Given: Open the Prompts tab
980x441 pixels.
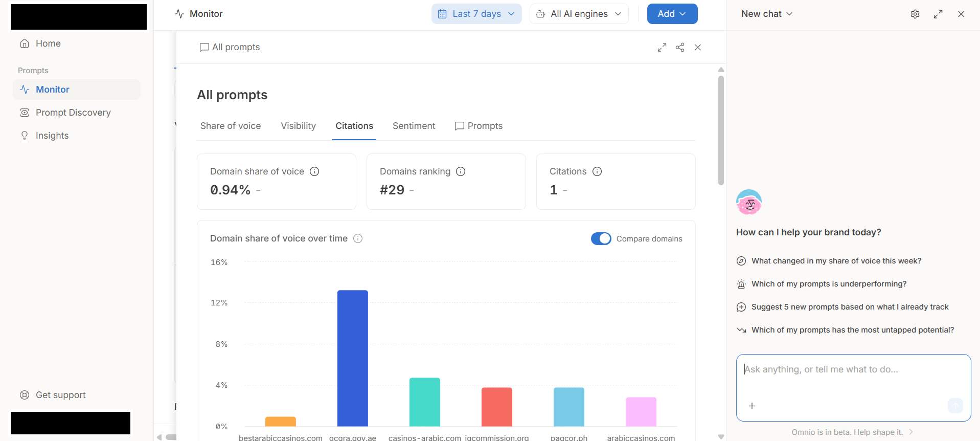Looking at the screenshot, I should [478, 126].
